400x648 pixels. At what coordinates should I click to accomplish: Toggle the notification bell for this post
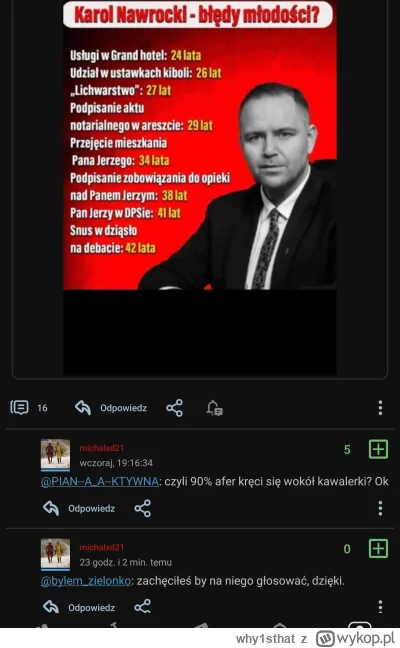pos(214,408)
